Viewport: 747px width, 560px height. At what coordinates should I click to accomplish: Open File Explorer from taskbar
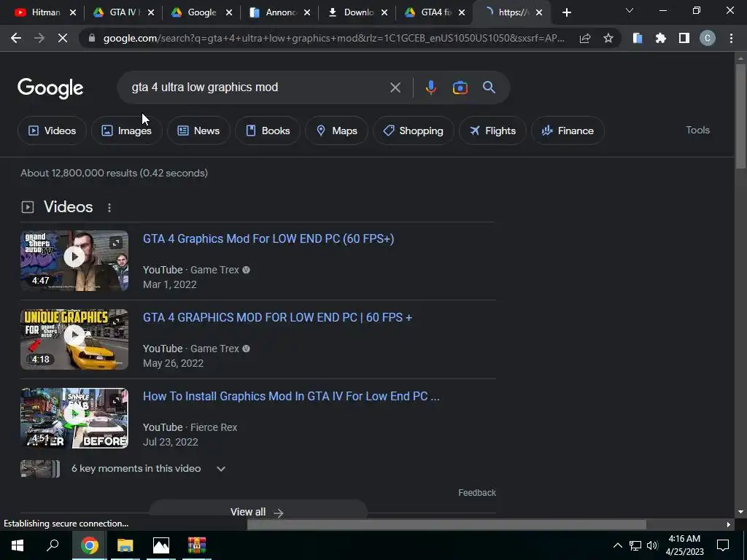pyautogui.click(x=125, y=545)
